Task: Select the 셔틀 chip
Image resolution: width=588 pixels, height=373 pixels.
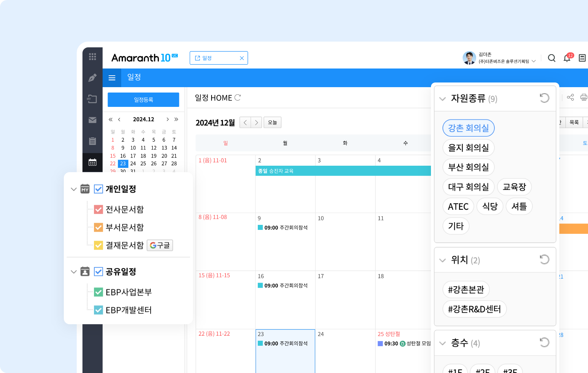Action: (519, 207)
